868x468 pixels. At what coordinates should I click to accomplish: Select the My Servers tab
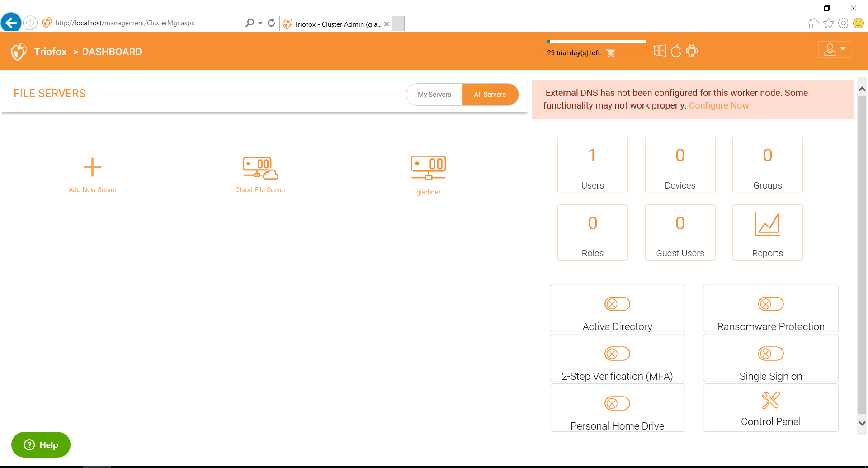434,95
